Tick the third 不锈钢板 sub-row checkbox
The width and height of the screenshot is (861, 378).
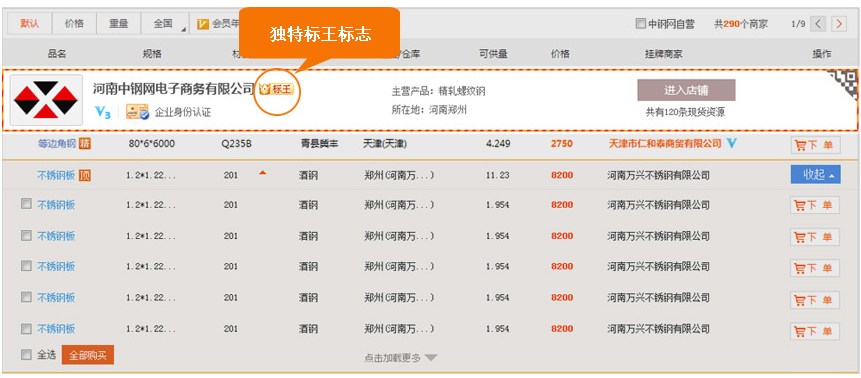(26, 265)
